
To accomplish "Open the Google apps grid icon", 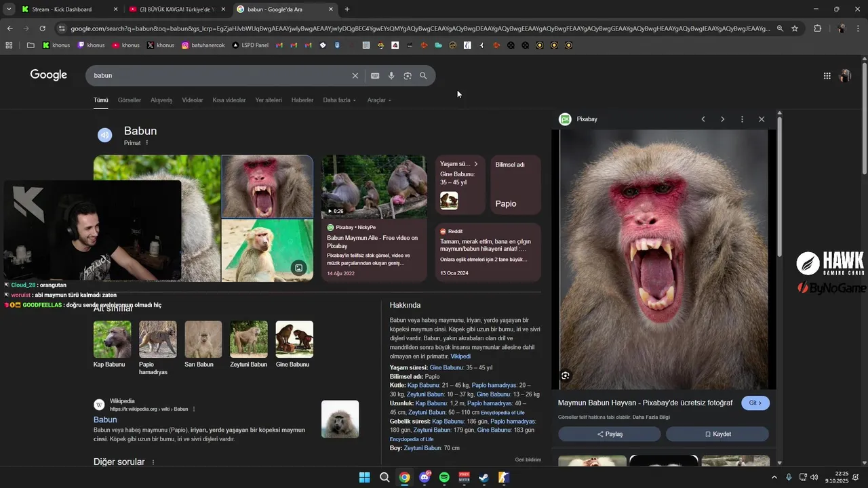I will pos(827,76).
